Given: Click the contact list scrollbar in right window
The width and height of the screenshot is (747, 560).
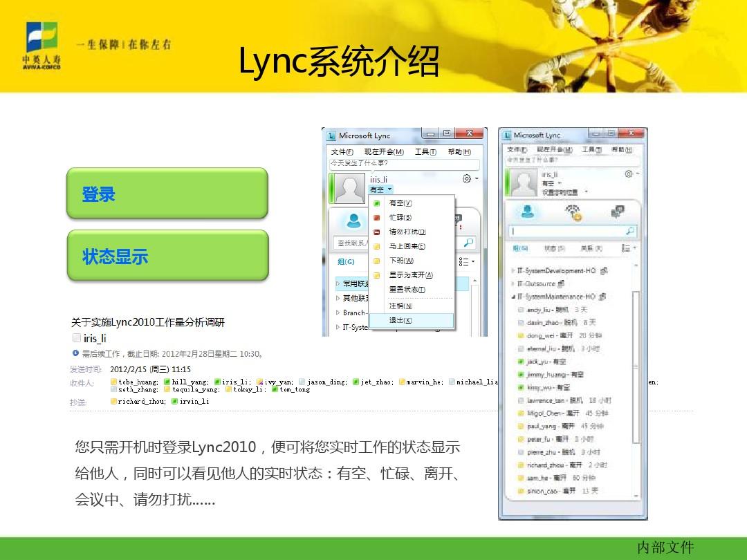Looking at the screenshot, I should click(636, 366).
